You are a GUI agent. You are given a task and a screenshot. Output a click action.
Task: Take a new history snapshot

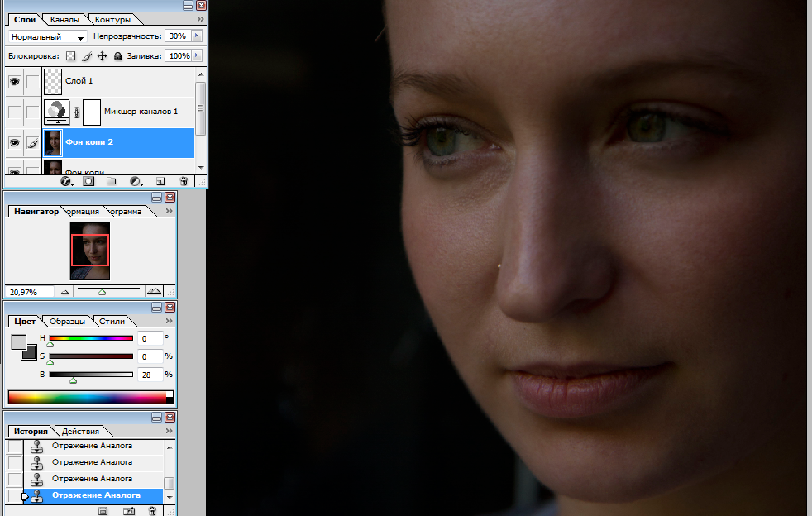click(x=128, y=511)
